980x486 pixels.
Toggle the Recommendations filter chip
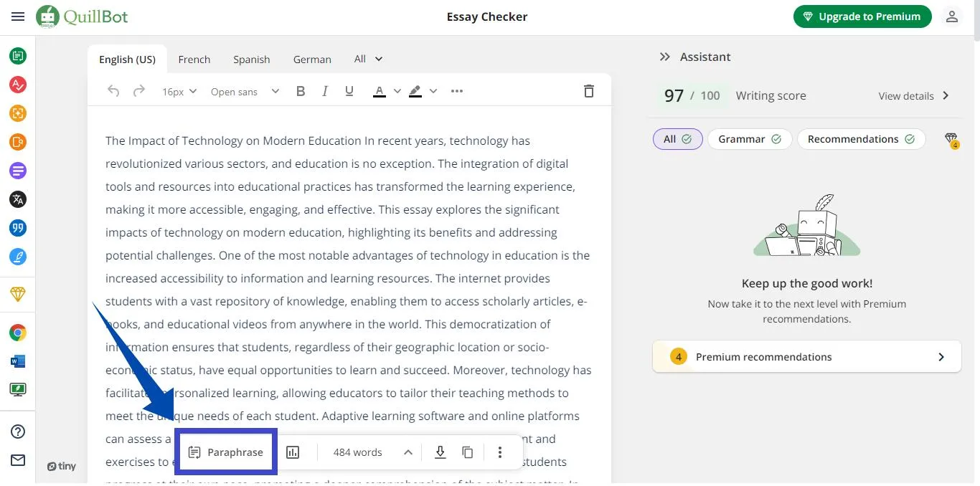point(861,138)
